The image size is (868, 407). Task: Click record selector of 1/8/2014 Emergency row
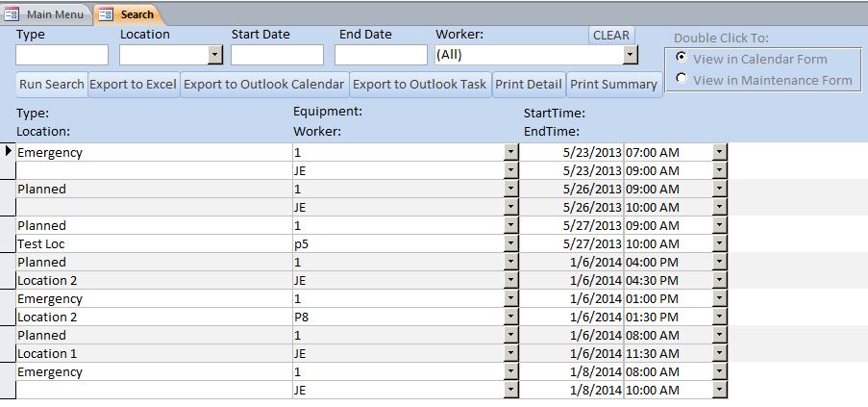(8, 380)
